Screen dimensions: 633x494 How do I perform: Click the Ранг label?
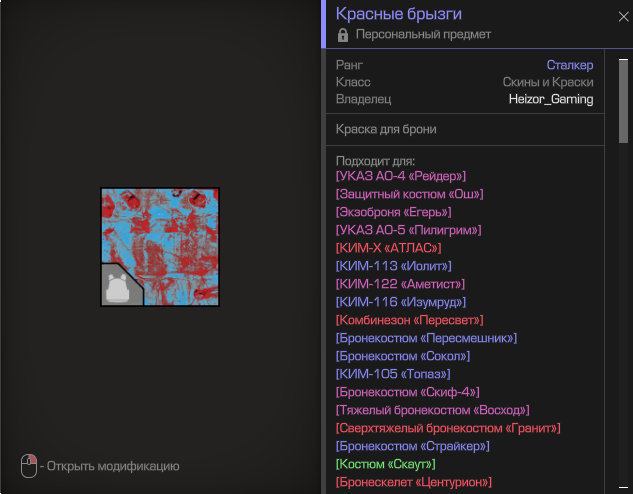(349, 65)
